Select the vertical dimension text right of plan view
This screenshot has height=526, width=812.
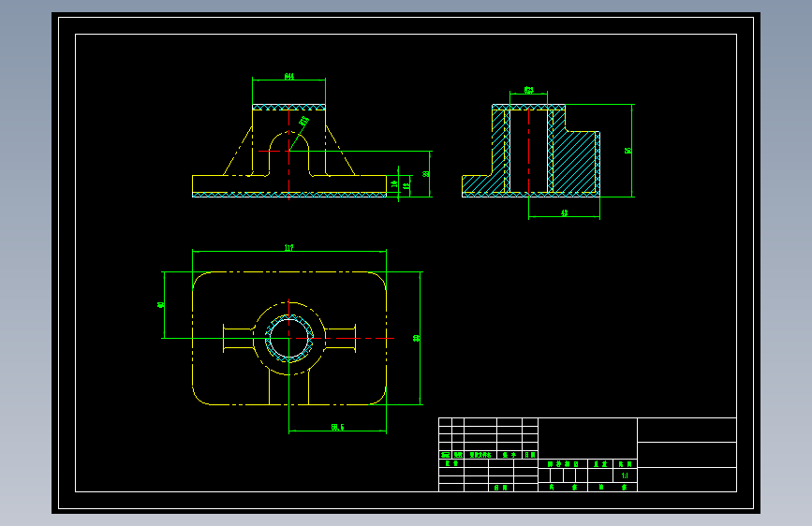click(417, 338)
